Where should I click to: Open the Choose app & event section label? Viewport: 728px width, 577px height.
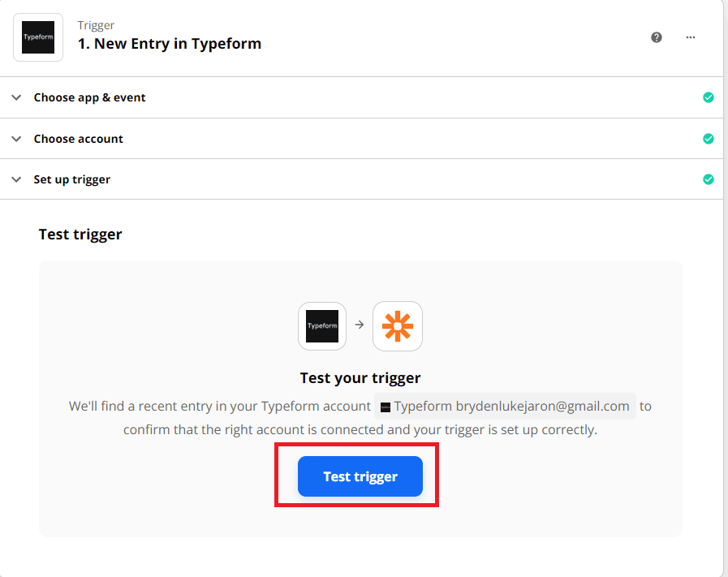click(89, 97)
